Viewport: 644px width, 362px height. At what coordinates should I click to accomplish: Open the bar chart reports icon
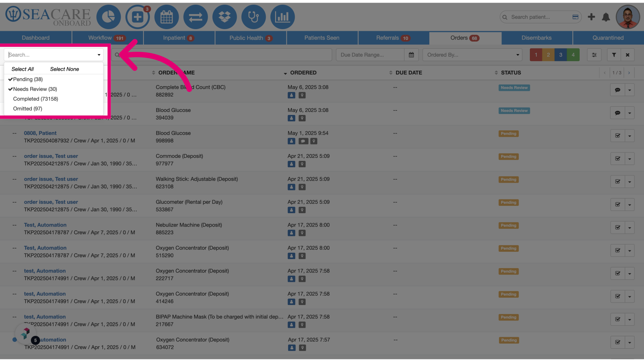(x=282, y=17)
